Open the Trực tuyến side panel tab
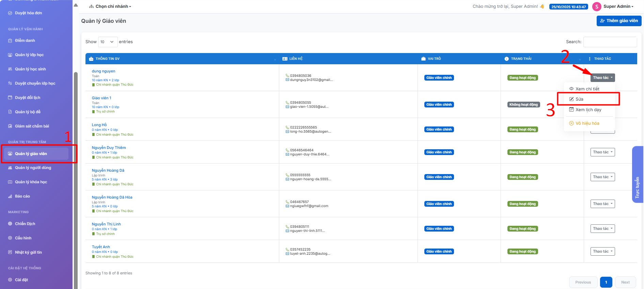The image size is (644, 289). (x=637, y=187)
